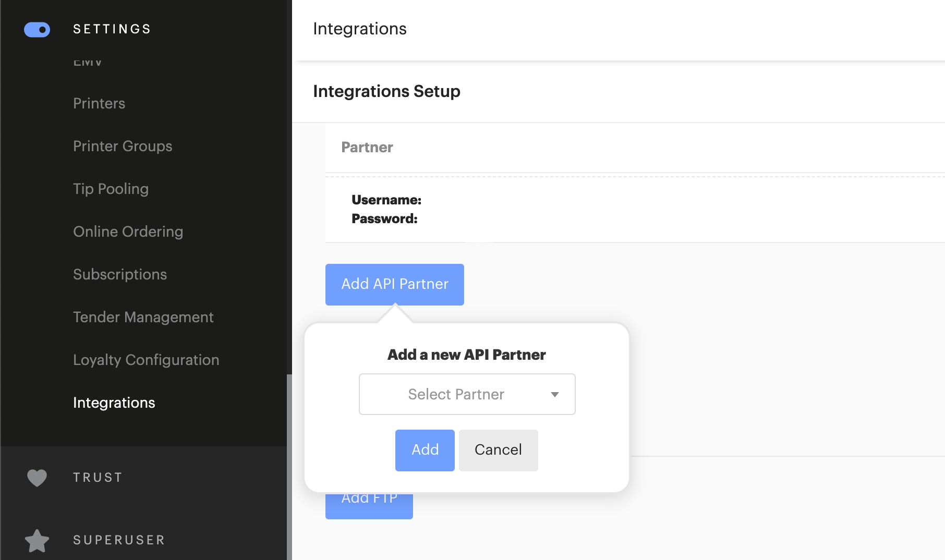
Task: Select Printers from the sidebar menu
Action: point(99,103)
